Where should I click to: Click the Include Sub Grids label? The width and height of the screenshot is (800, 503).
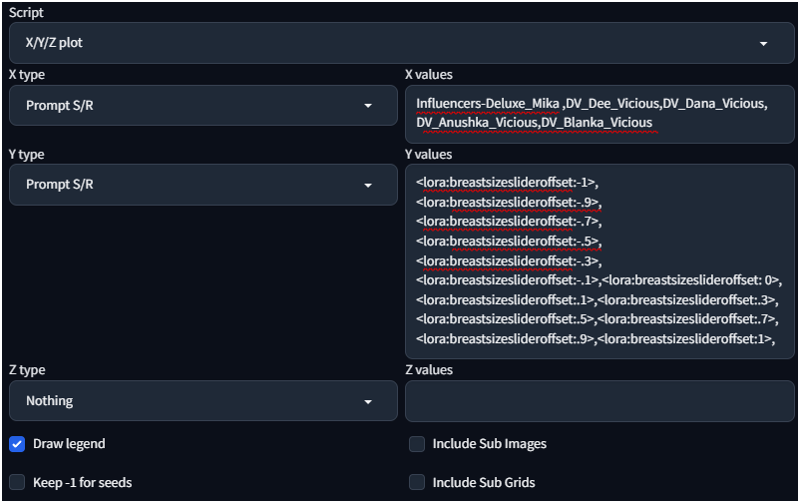coord(483,482)
